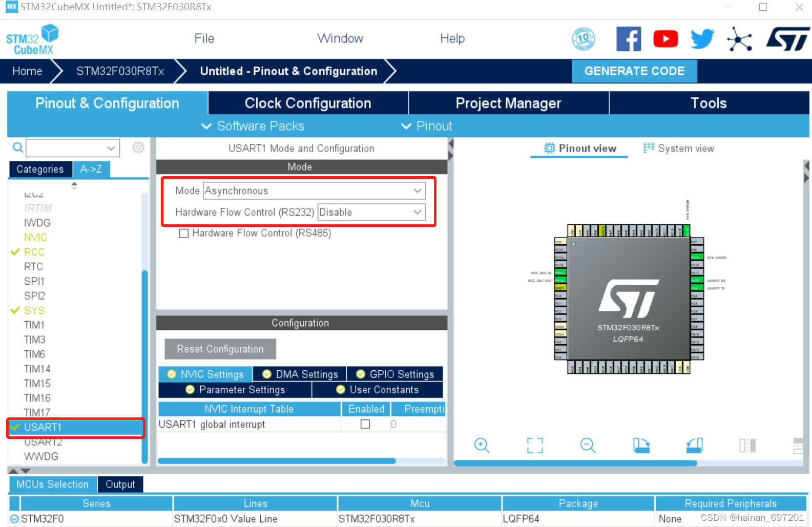Screen dimensions: 812x527
Task: Select RCC in the peripheral list
Action: (x=34, y=252)
